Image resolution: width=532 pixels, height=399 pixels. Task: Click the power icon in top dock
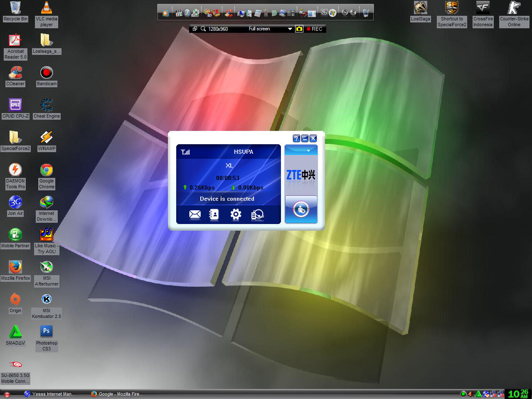tap(345, 12)
